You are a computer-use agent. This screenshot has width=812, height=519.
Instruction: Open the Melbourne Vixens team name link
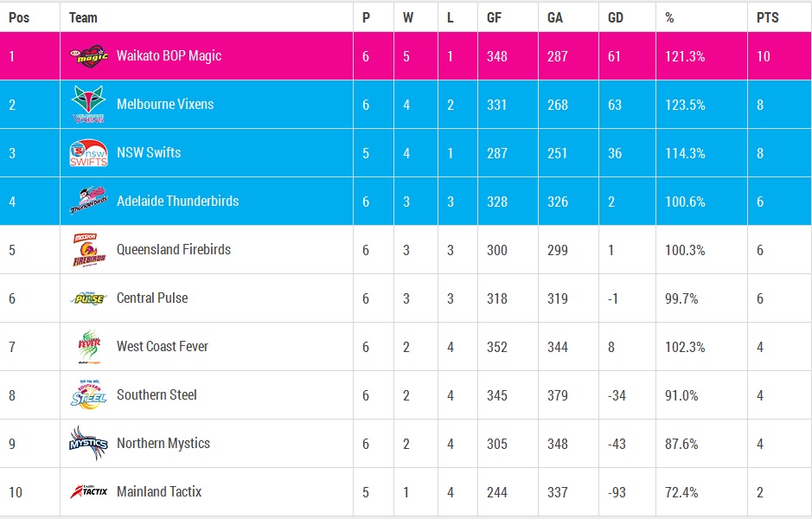click(x=165, y=105)
